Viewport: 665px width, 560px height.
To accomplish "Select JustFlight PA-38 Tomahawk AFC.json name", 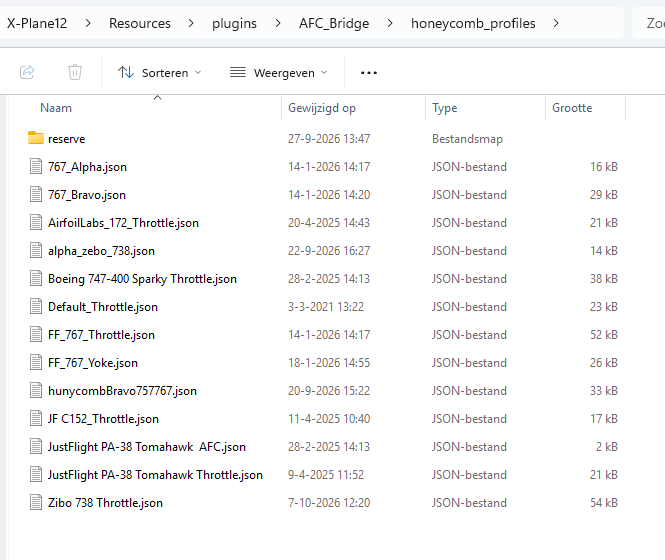I will [147, 447].
